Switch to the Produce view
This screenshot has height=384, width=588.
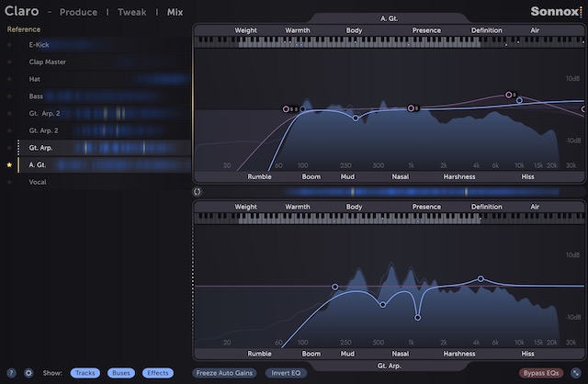click(78, 13)
